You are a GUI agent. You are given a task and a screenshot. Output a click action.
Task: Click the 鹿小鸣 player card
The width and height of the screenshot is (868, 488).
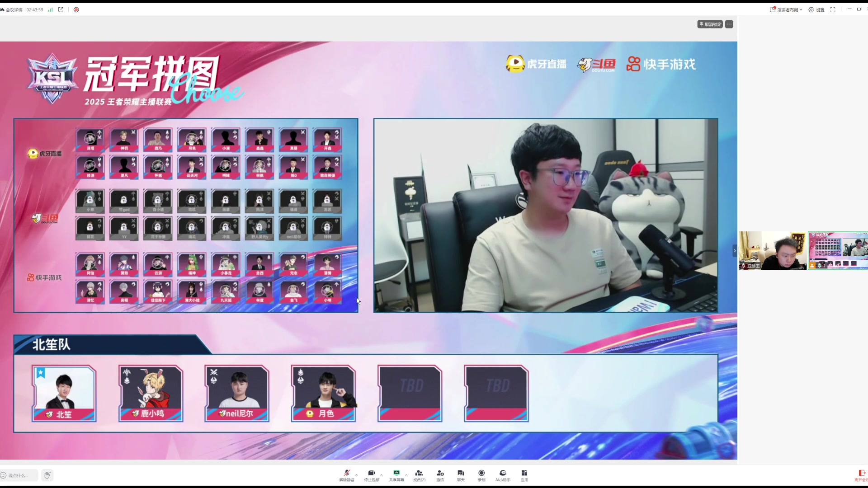click(x=151, y=394)
